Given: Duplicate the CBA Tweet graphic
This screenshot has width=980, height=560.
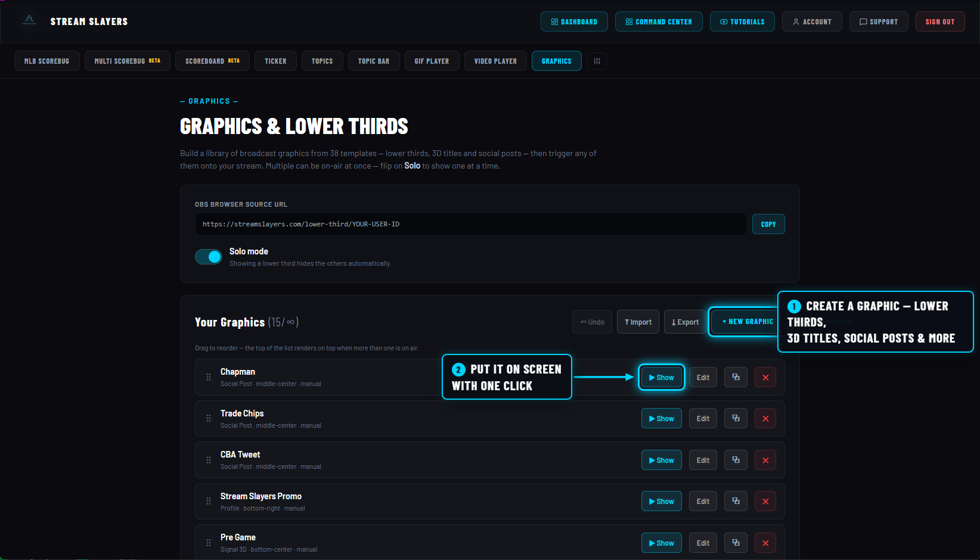Looking at the screenshot, I should [x=736, y=460].
